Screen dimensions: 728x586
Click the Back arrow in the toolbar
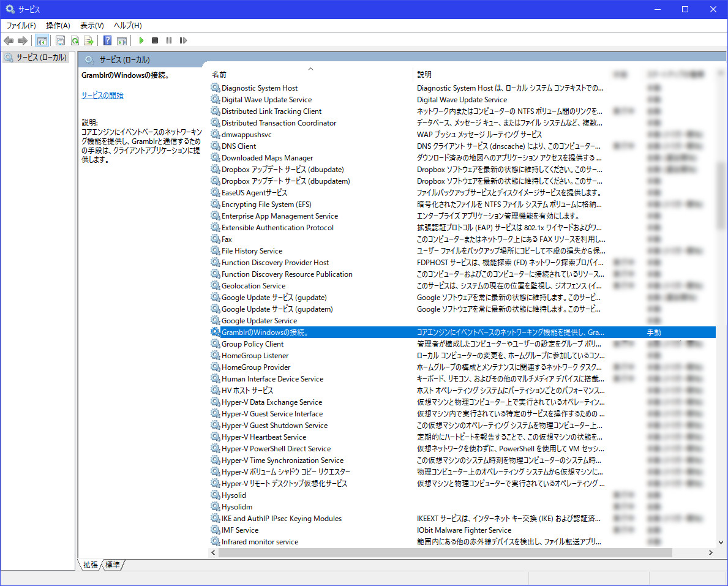point(9,40)
